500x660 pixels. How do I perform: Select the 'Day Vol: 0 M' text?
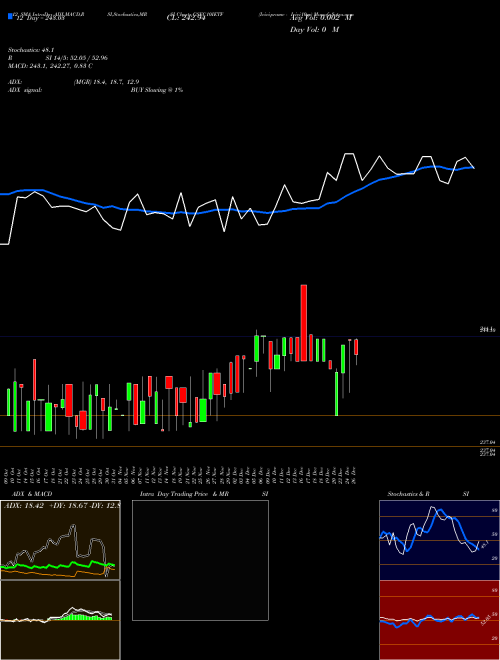click(314, 30)
